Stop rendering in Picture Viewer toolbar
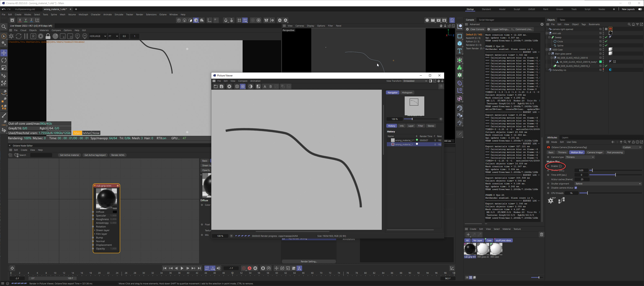The height and width of the screenshot is (286, 644). click(x=229, y=86)
